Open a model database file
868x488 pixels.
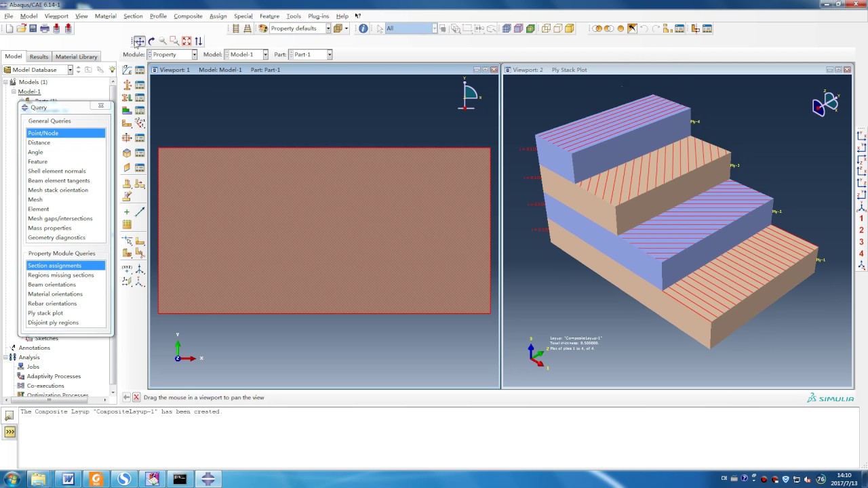click(x=21, y=28)
